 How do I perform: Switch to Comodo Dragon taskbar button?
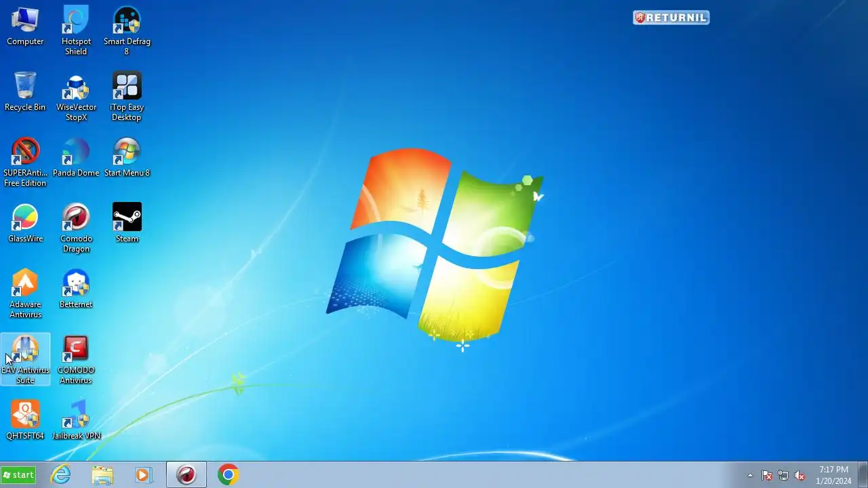click(x=186, y=475)
